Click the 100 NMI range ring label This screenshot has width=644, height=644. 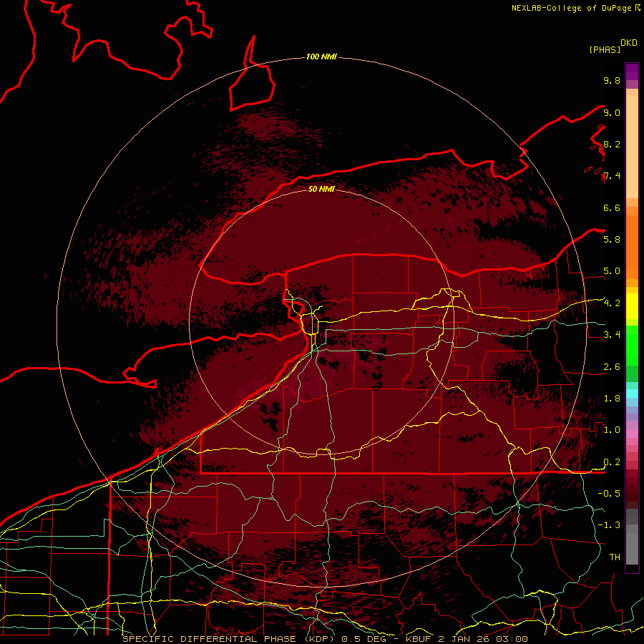(x=321, y=57)
